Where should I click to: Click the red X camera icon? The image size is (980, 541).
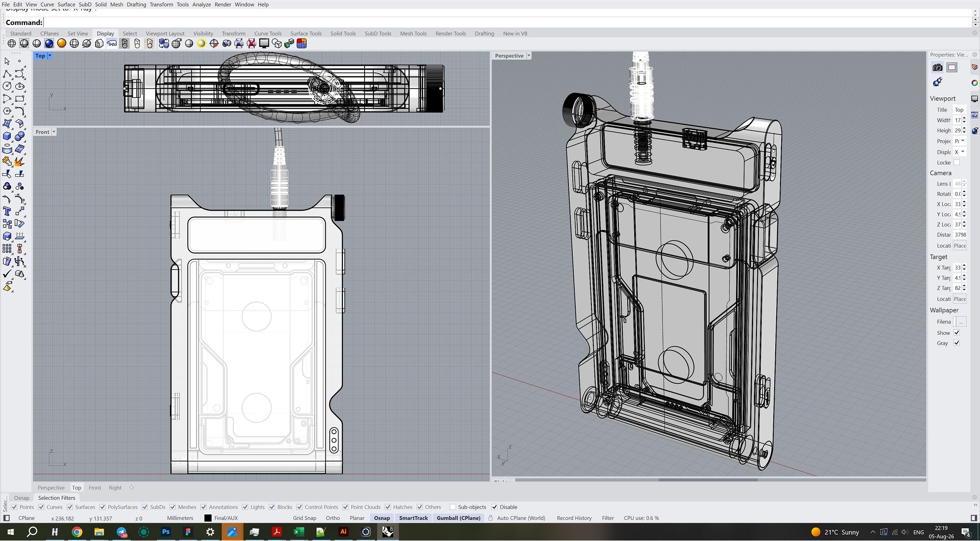click(x=251, y=44)
